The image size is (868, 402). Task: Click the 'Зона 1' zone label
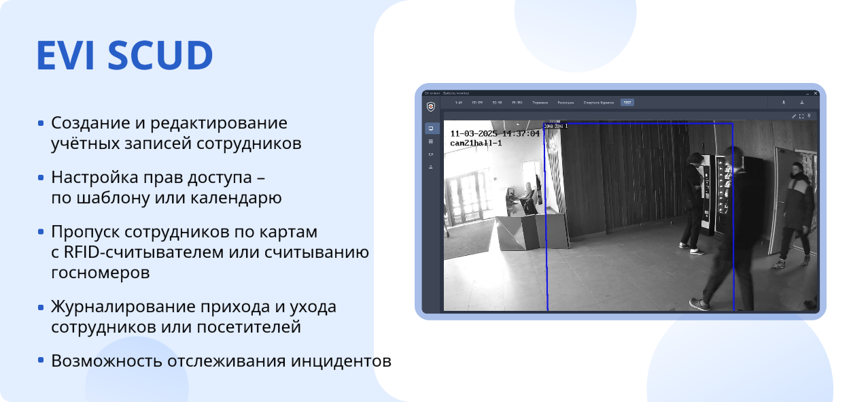coord(556,126)
